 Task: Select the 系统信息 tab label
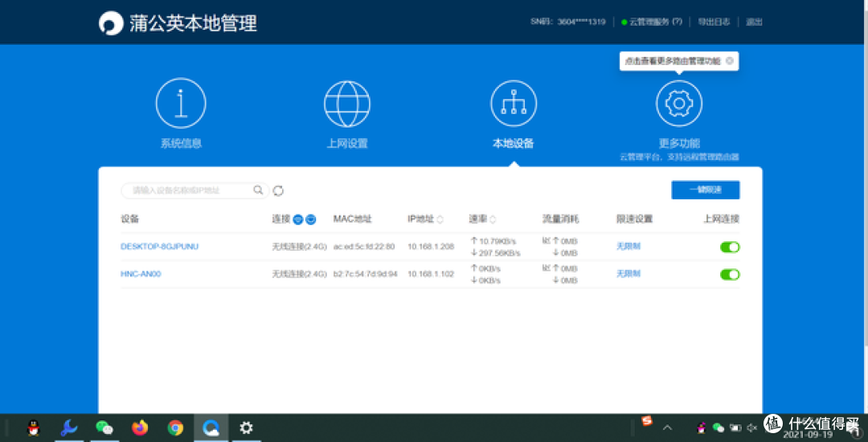click(x=181, y=144)
